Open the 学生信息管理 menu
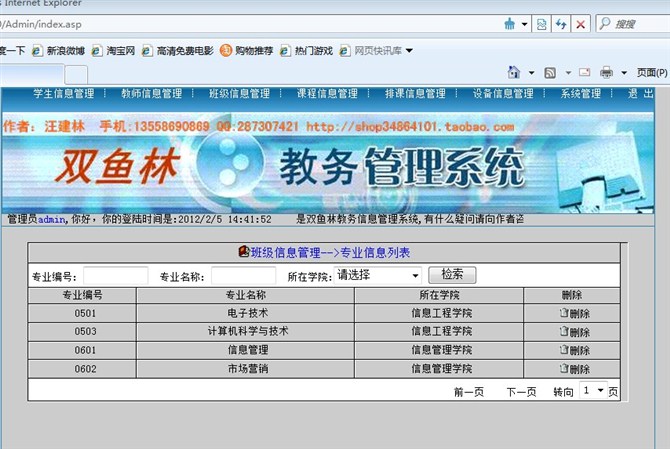 coord(64,93)
